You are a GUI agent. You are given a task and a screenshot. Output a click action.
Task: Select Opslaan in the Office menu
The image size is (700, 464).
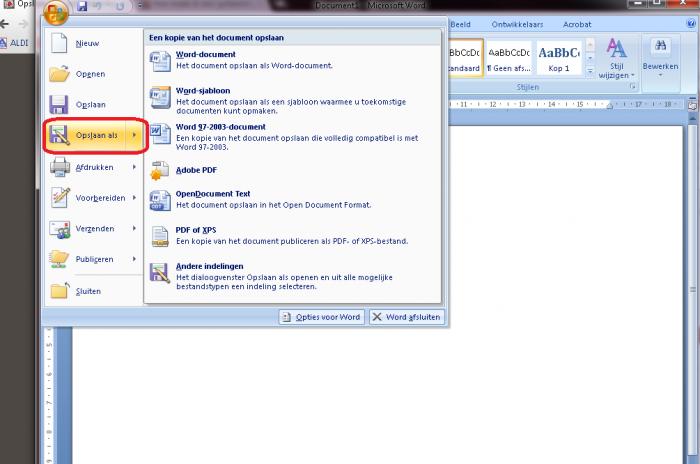pos(91,105)
